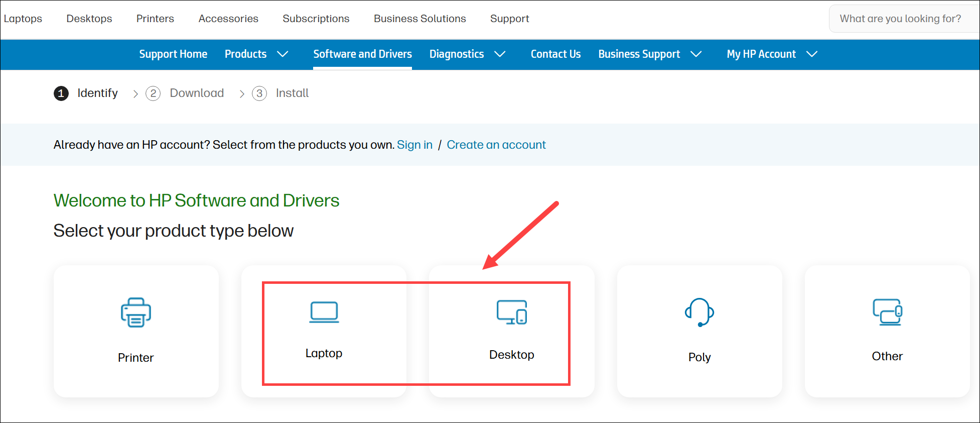980x423 pixels.
Task: Open the Contact Us page
Action: coord(556,54)
